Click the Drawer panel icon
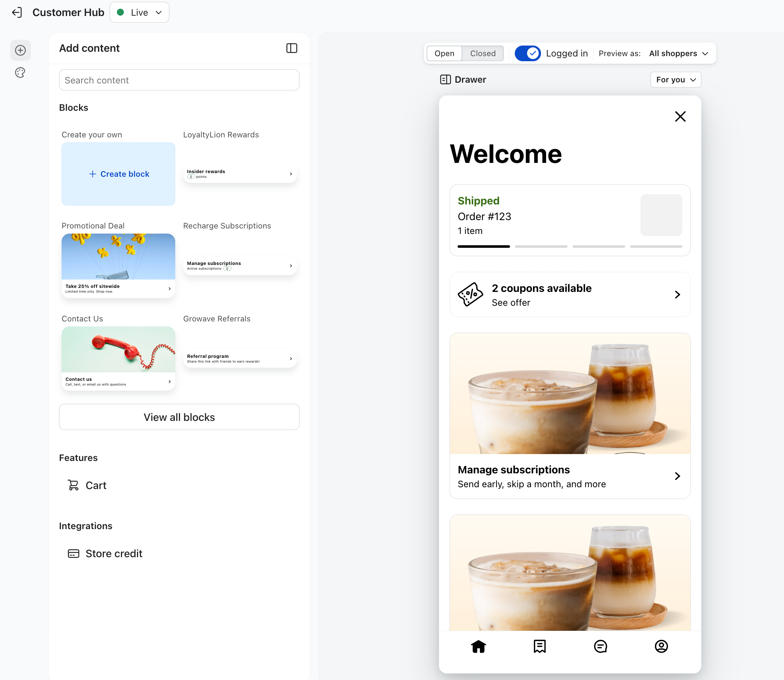 click(x=445, y=80)
